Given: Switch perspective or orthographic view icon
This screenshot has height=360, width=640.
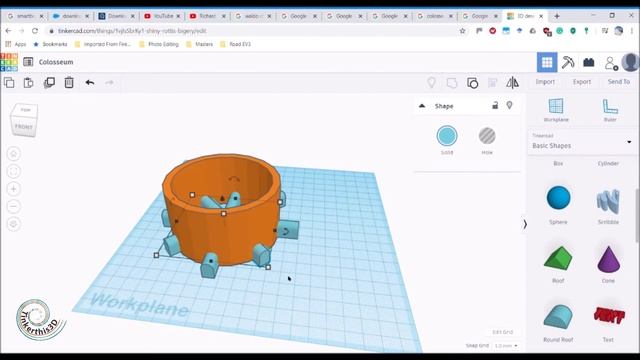Looking at the screenshot, I should [x=13, y=224].
